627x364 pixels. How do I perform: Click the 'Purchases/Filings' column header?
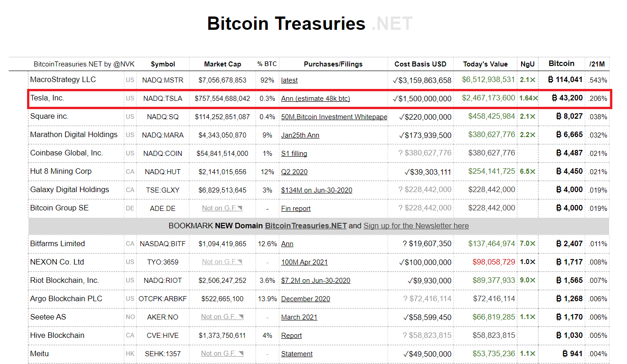coord(333,64)
